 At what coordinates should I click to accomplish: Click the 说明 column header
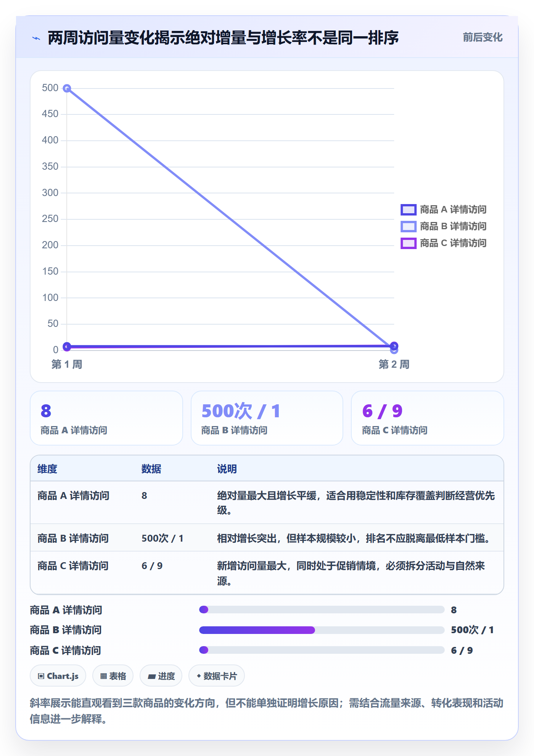pyautogui.click(x=227, y=469)
